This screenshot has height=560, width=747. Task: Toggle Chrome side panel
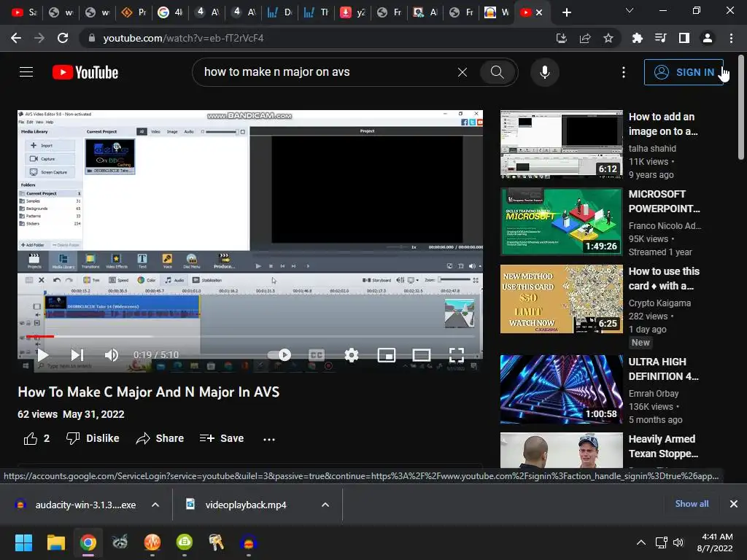pos(684,38)
